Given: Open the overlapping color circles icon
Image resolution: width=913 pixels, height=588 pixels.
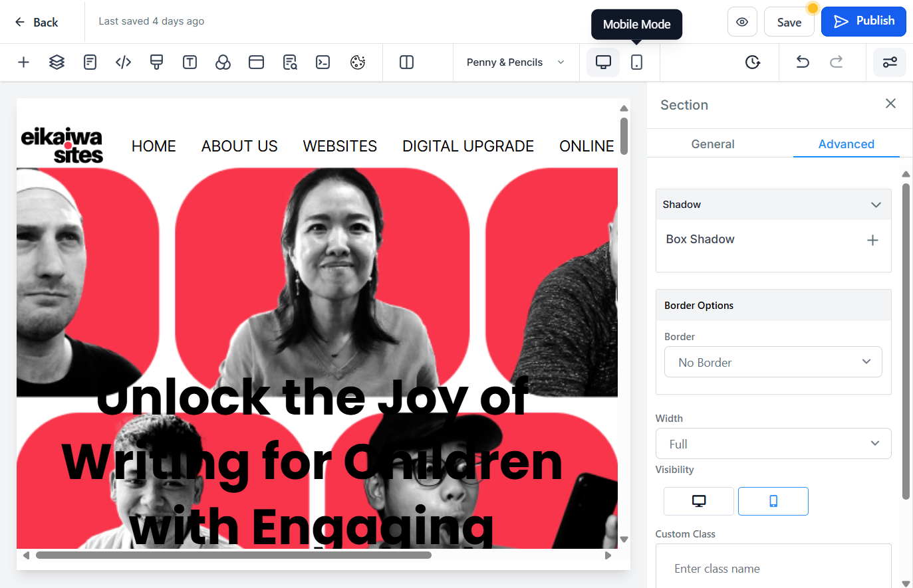Looking at the screenshot, I should tap(223, 62).
